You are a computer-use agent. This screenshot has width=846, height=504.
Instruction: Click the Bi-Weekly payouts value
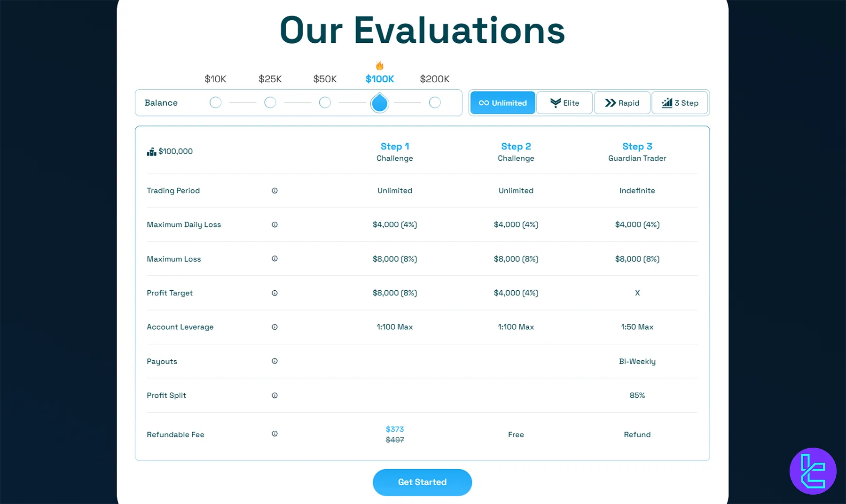[x=637, y=361]
